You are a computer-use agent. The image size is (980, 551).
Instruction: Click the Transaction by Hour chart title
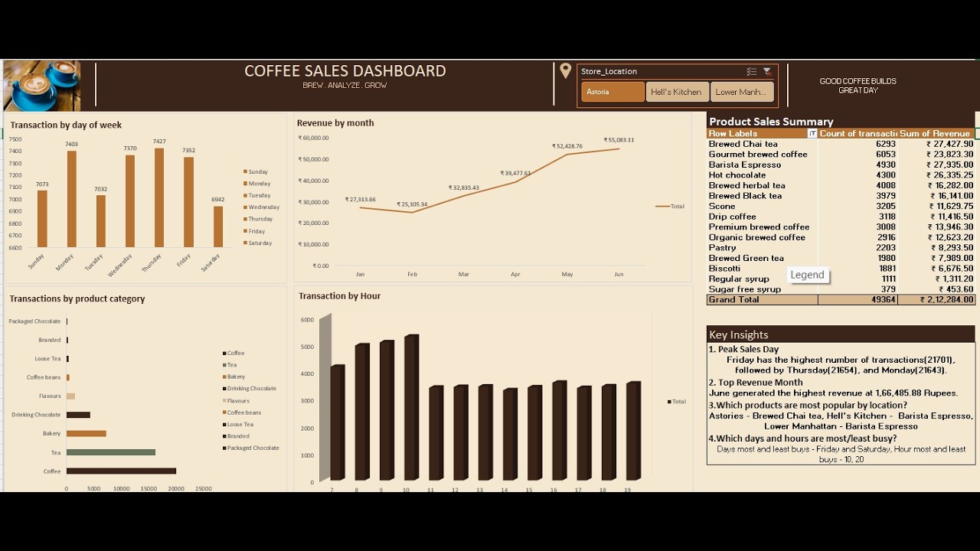pyautogui.click(x=339, y=296)
